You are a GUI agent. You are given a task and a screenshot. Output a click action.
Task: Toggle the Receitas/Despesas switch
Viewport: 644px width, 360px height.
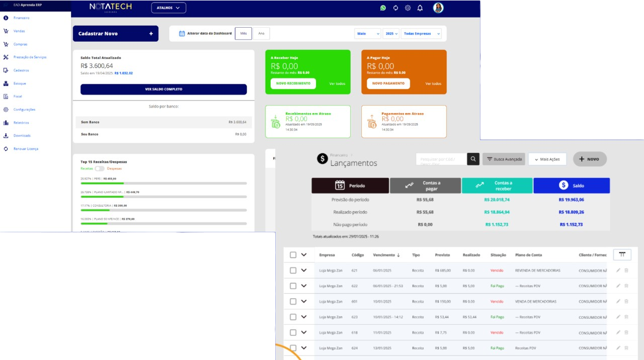tap(100, 168)
